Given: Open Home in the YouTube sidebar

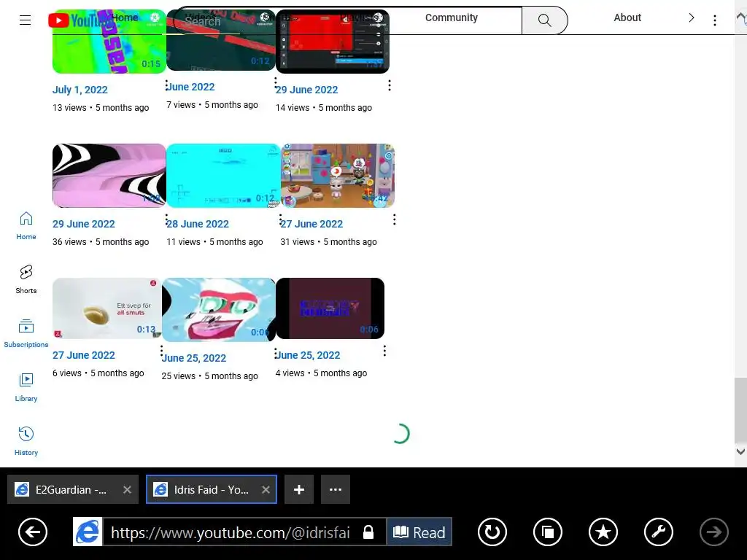Looking at the screenshot, I should point(26,226).
